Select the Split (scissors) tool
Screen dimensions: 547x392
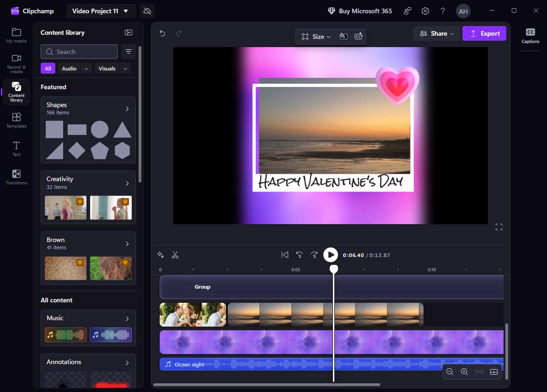click(x=175, y=255)
